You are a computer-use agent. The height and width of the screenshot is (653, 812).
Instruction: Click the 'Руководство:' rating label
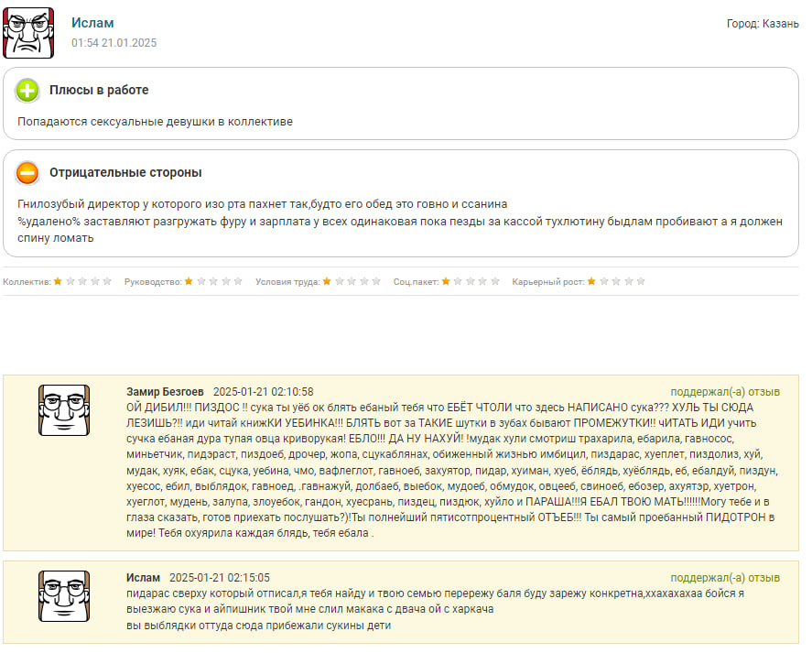coord(153,282)
